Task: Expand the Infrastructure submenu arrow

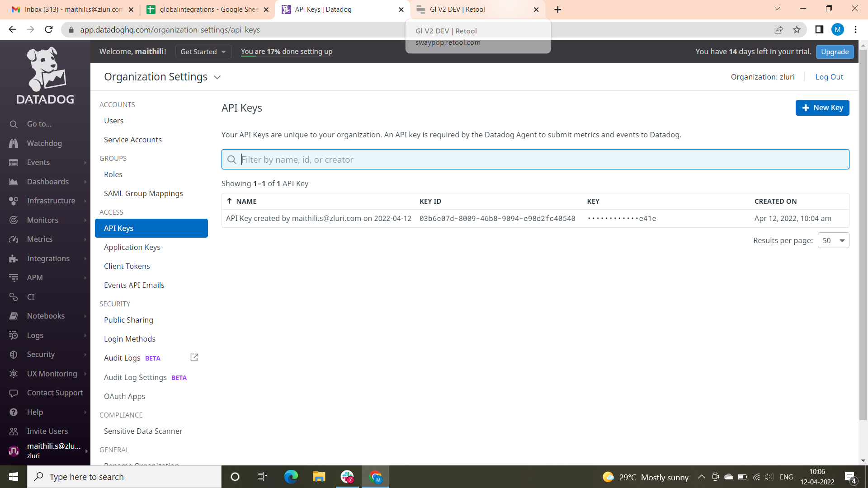Action: 85,201
